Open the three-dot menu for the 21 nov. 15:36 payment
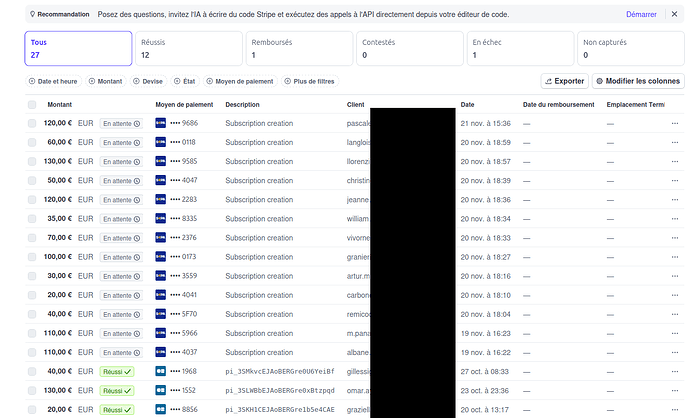Screen dimensions: 690x418 pos(675,123)
